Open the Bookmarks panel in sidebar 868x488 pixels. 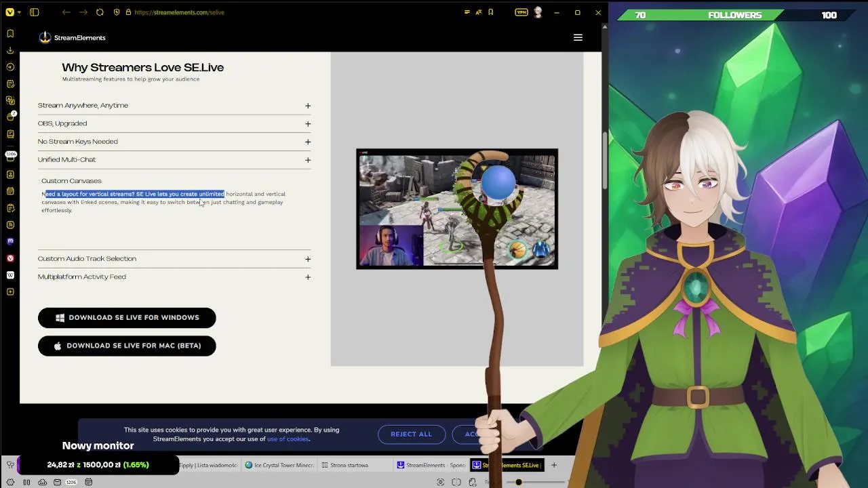tap(10, 33)
